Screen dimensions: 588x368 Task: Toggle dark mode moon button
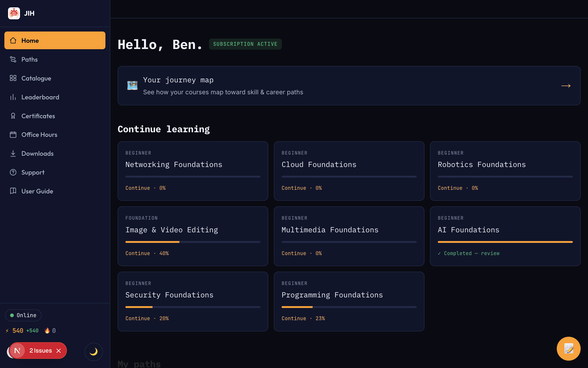click(x=93, y=352)
